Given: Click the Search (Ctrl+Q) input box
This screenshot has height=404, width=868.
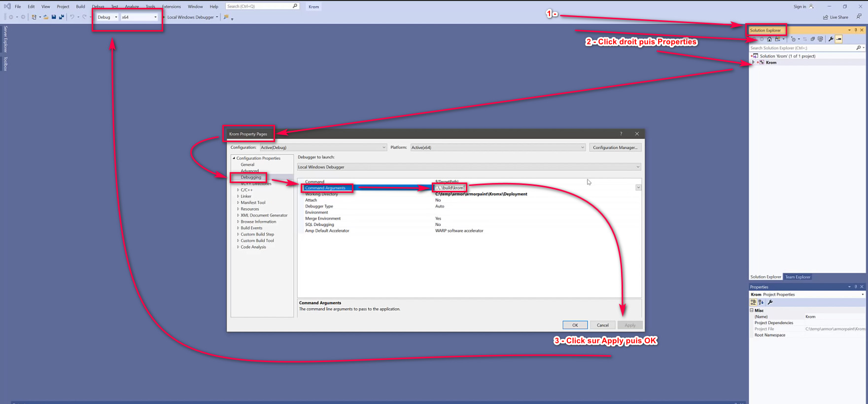Looking at the screenshot, I should click(x=262, y=6).
